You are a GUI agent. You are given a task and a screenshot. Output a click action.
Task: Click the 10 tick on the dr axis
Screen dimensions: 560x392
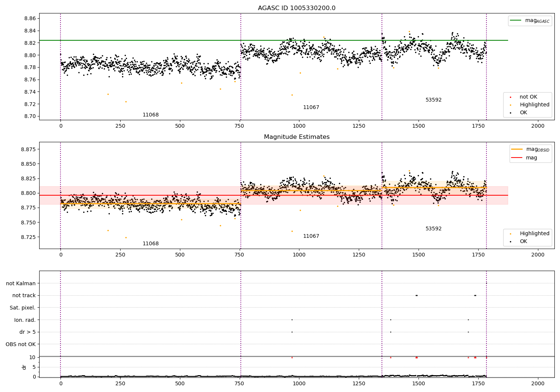click(32, 358)
